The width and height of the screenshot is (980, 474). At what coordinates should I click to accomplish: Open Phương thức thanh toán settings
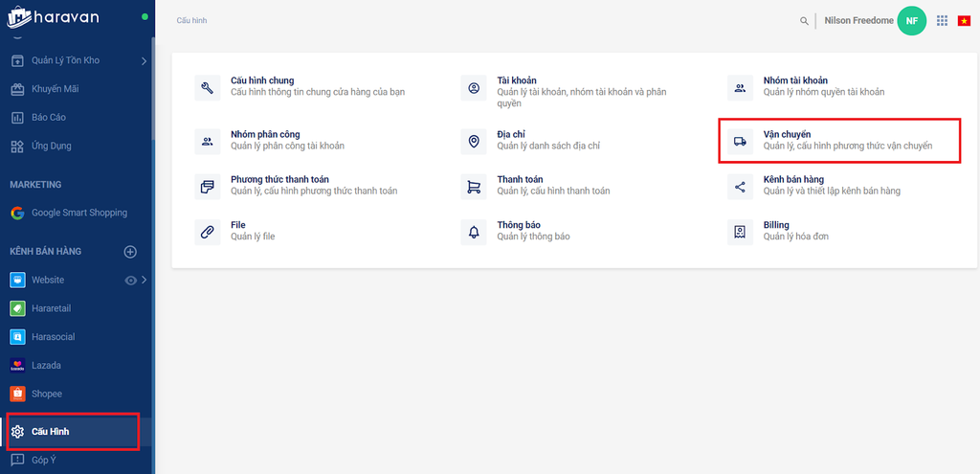pos(280,179)
